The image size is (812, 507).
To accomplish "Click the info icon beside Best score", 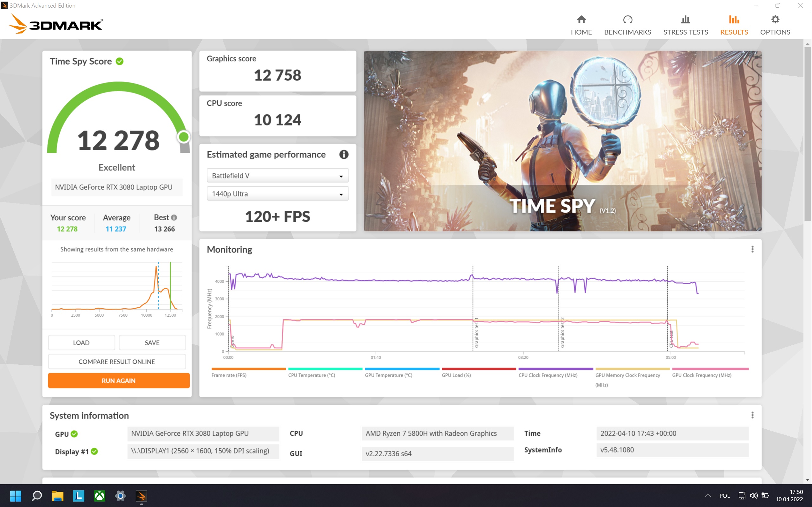I will 174,218.
